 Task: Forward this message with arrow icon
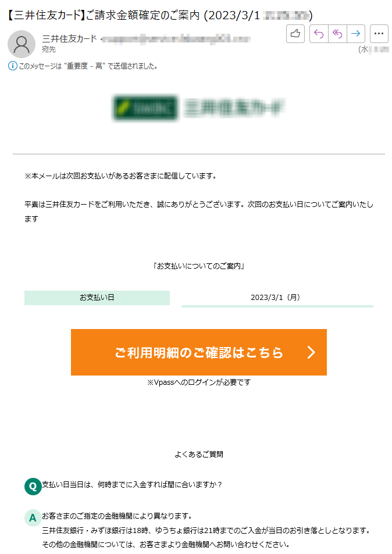(355, 34)
